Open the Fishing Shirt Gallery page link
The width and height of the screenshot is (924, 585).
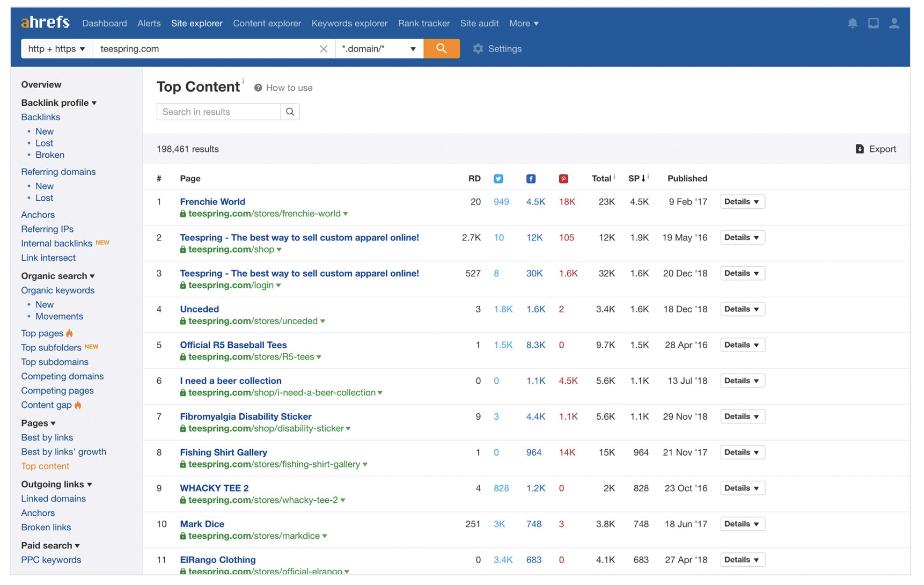[x=223, y=452]
